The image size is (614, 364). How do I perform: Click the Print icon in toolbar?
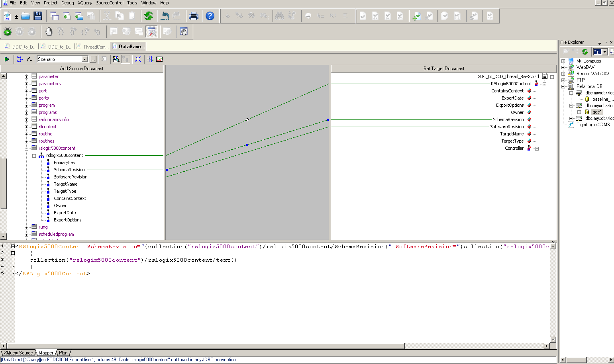point(194,16)
